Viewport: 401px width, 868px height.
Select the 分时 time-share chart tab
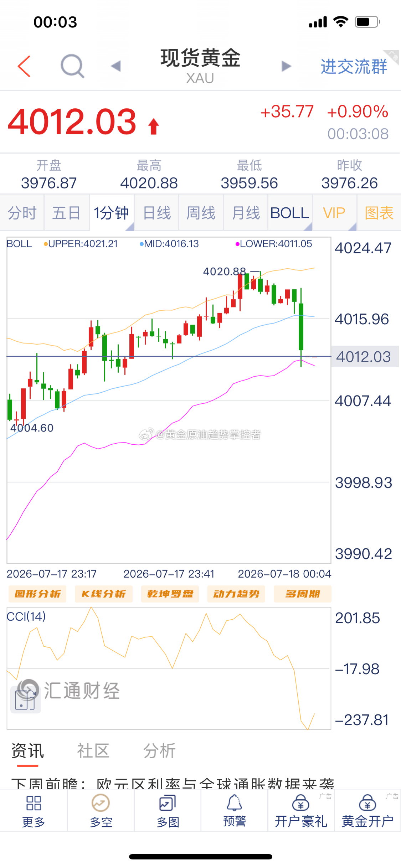22,213
